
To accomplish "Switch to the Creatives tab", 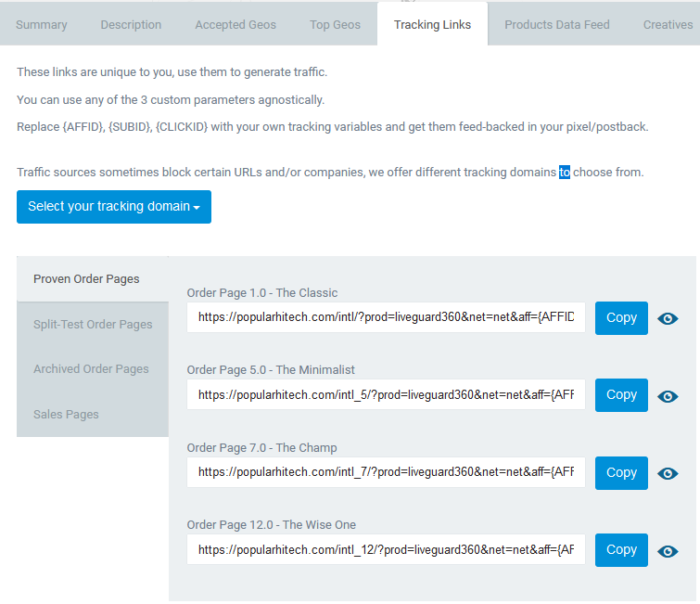I will coord(668,24).
